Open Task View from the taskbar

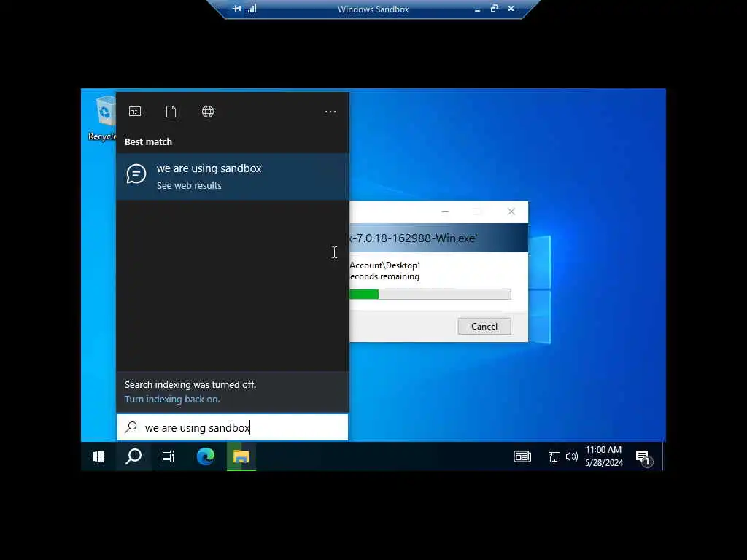(169, 456)
